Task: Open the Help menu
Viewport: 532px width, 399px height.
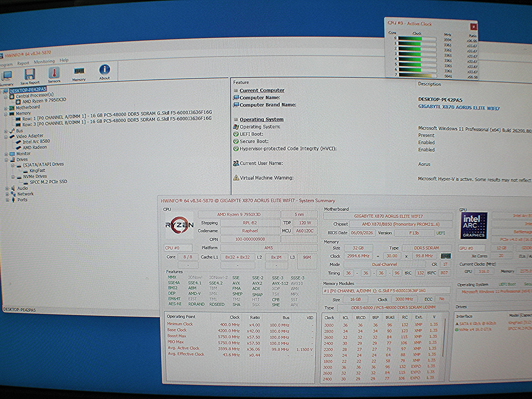Action: click(x=64, y=60)
